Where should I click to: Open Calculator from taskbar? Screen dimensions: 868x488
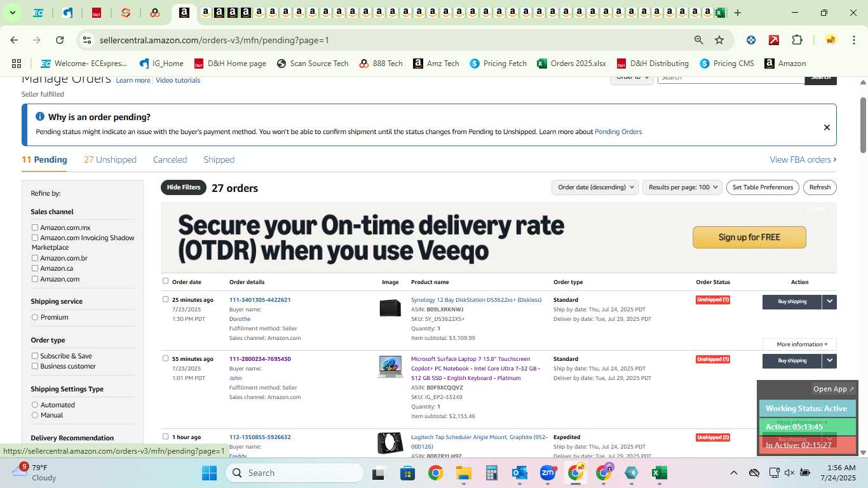(491, 473)
